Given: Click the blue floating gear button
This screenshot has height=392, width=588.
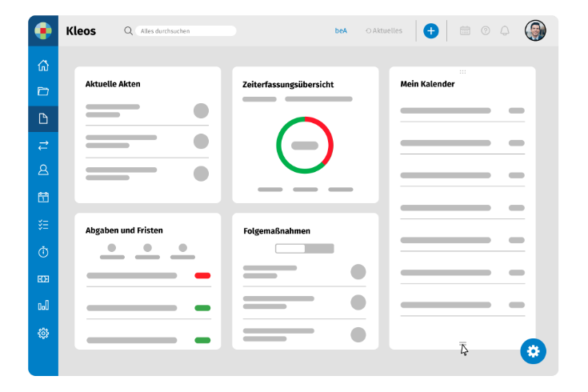Looking at the screenshot, I should 534,350.
